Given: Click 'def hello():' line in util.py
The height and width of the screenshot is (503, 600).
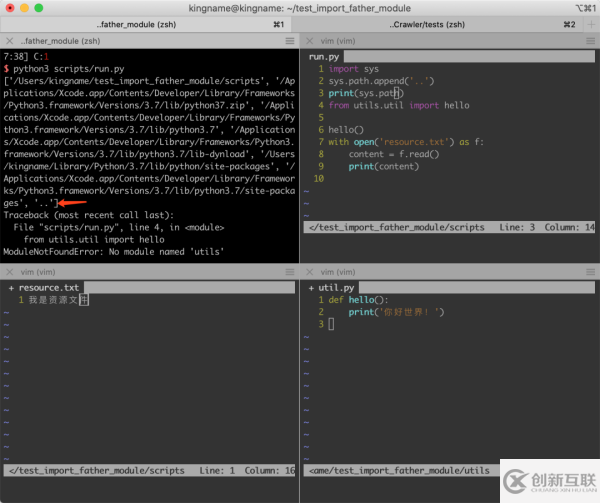Looking at the screenshot, I should point(358,300).
